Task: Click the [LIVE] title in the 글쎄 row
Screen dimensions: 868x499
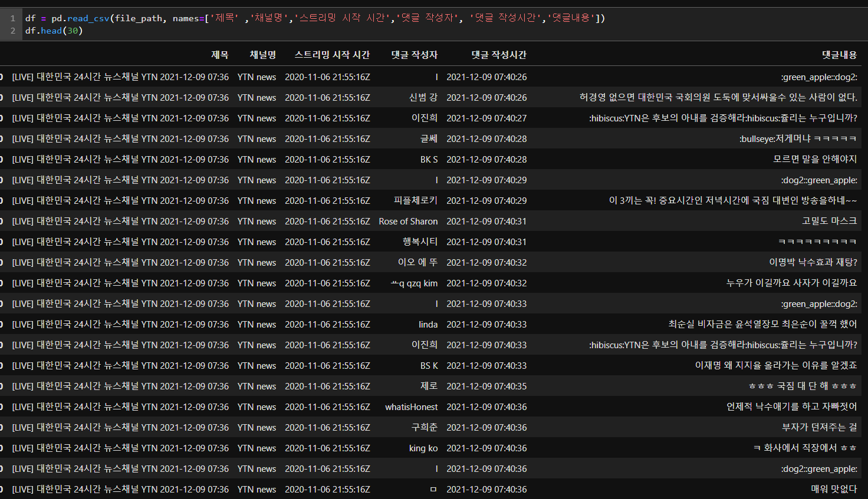Action: pos(120,138)
